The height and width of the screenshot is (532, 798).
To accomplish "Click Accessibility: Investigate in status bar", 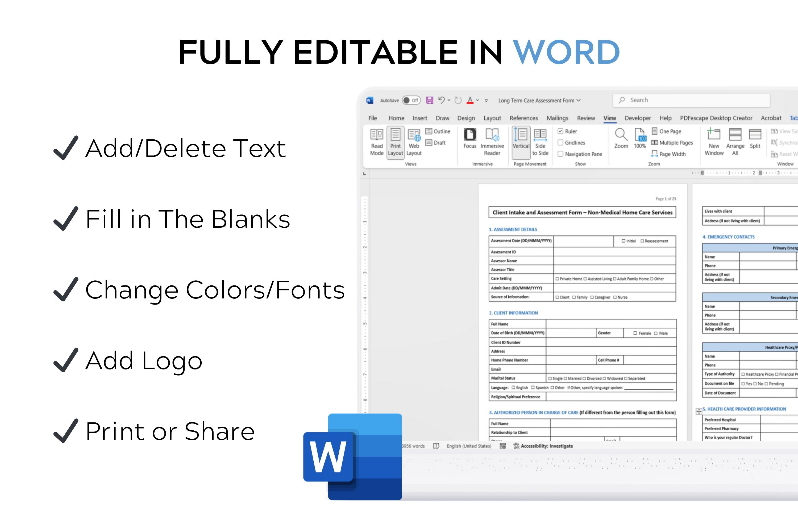I will coord(543,446).
